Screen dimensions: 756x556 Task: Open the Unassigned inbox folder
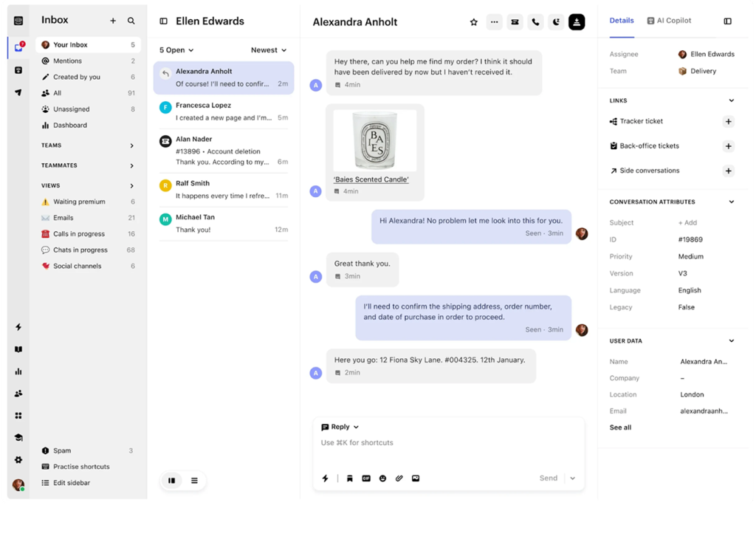pyautogui.click(x=72, y=109)
